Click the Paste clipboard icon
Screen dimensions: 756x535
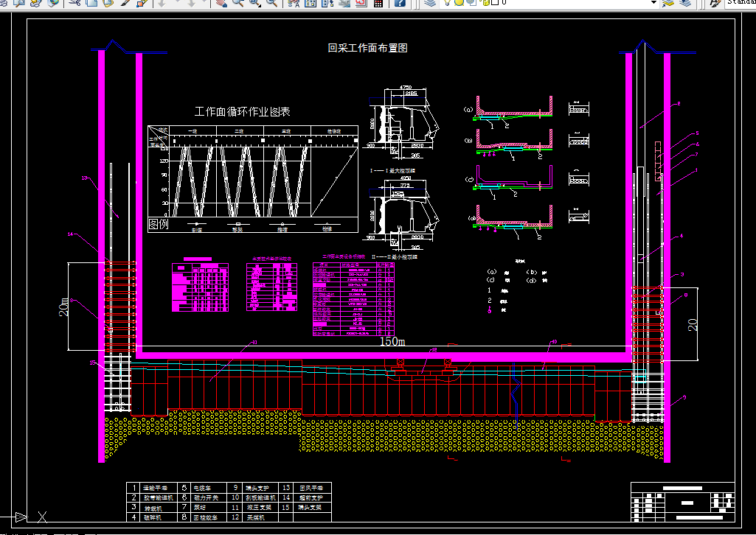108,2
